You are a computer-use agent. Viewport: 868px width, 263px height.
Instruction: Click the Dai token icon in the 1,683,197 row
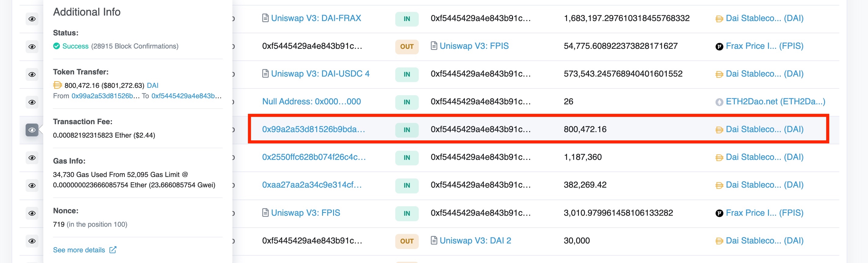tap(719, 19)
